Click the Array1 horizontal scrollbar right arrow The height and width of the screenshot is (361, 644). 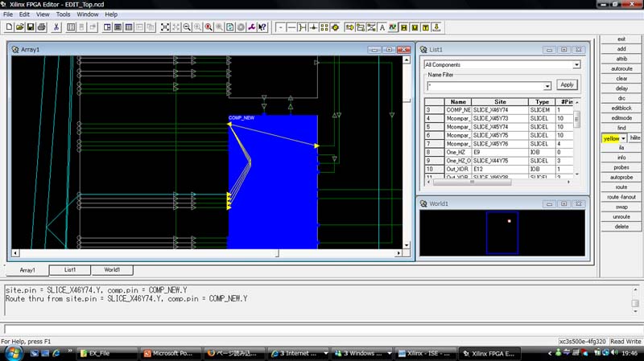[x=398, y=253]
